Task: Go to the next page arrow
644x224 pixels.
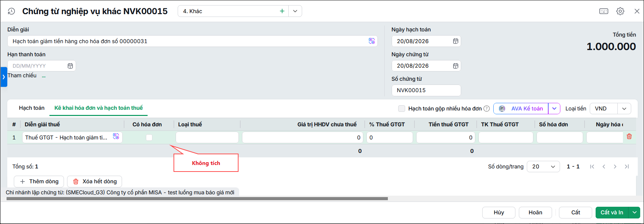Action: point(615,166)
